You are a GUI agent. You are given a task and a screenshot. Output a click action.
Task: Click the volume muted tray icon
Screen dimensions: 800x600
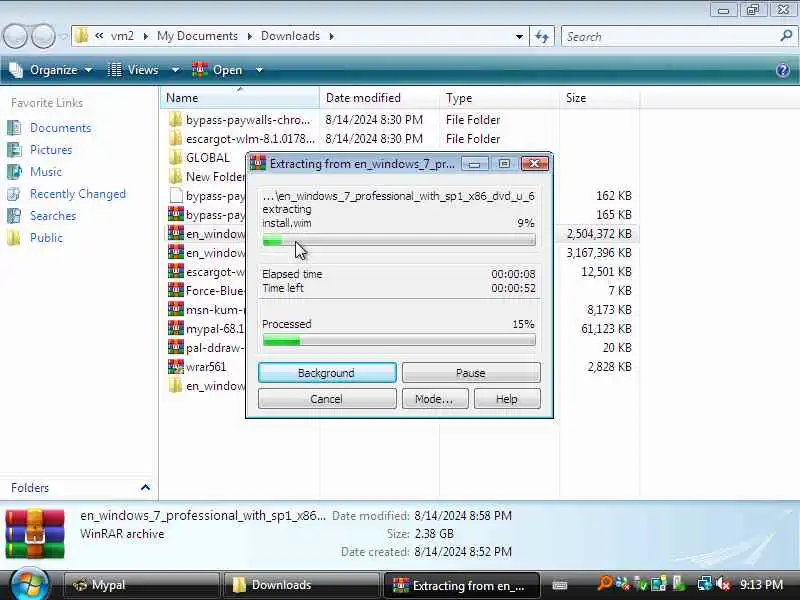tap(723, 584)
